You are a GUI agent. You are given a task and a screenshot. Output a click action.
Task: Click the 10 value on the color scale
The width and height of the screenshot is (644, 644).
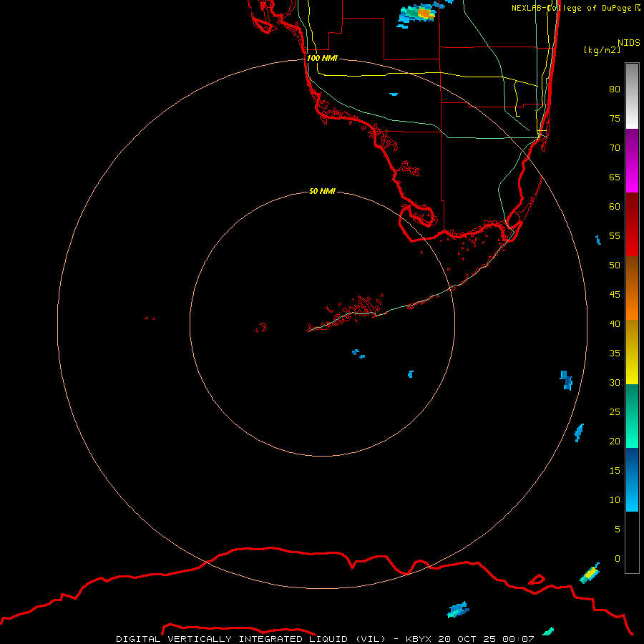click(615, 500)
